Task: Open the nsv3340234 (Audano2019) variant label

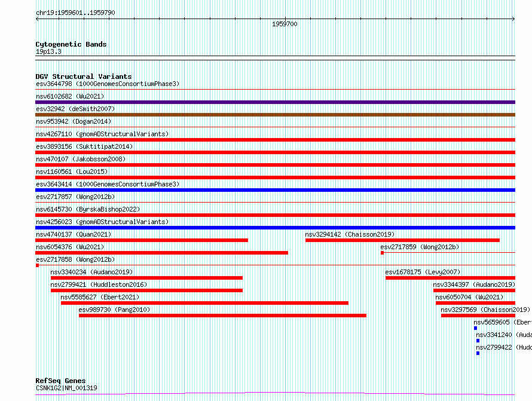Action: [x=91, y=272]
